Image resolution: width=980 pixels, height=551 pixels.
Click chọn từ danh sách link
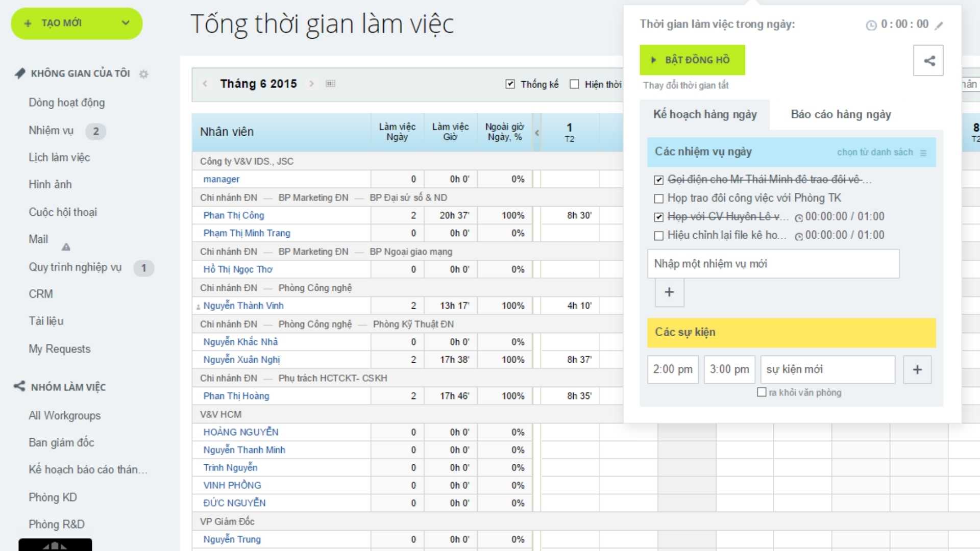875,152
